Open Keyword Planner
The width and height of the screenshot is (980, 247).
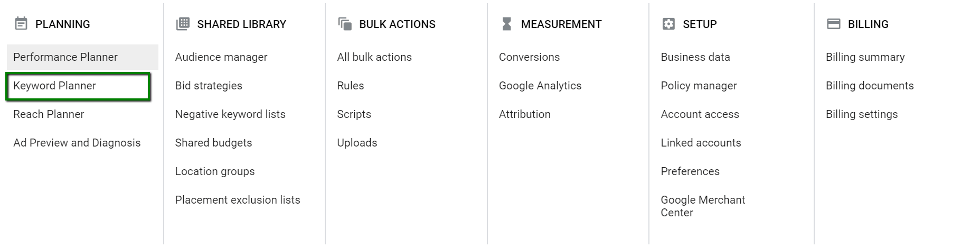click(54, 86)
